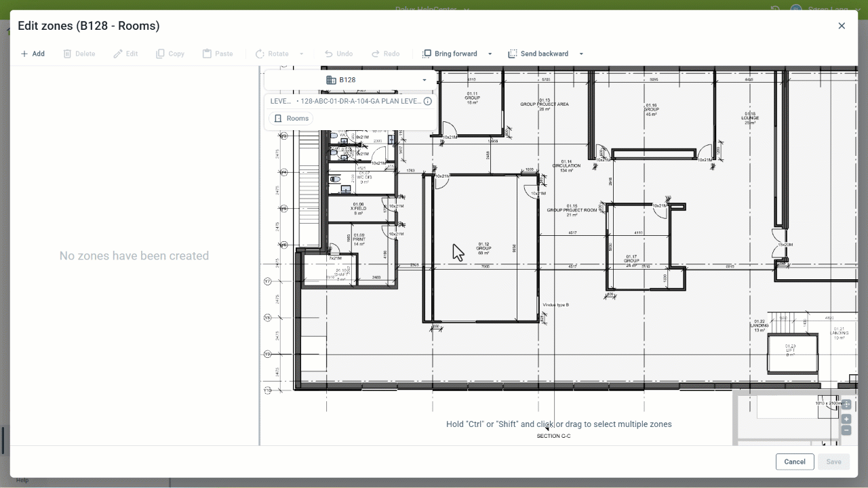Click the pan navigation control icon
This screenshot has height=488, width=868.
(846, 405)
